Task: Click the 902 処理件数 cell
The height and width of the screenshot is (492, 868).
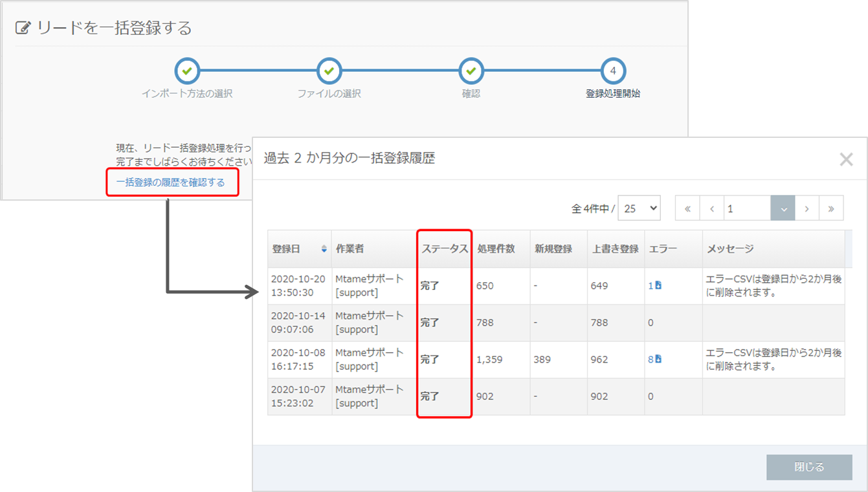Action: point(501,396)
